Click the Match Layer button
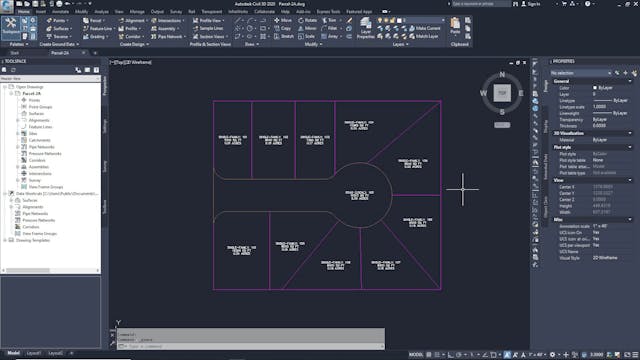Viewport: 640px width, 360px height. pos(424,36)
